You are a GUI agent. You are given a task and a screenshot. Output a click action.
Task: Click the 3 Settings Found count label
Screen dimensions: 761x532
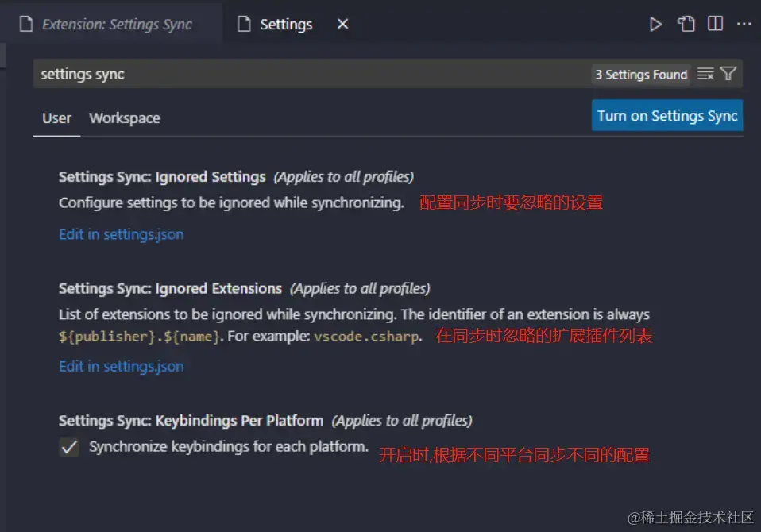click(x=641, y=74)
